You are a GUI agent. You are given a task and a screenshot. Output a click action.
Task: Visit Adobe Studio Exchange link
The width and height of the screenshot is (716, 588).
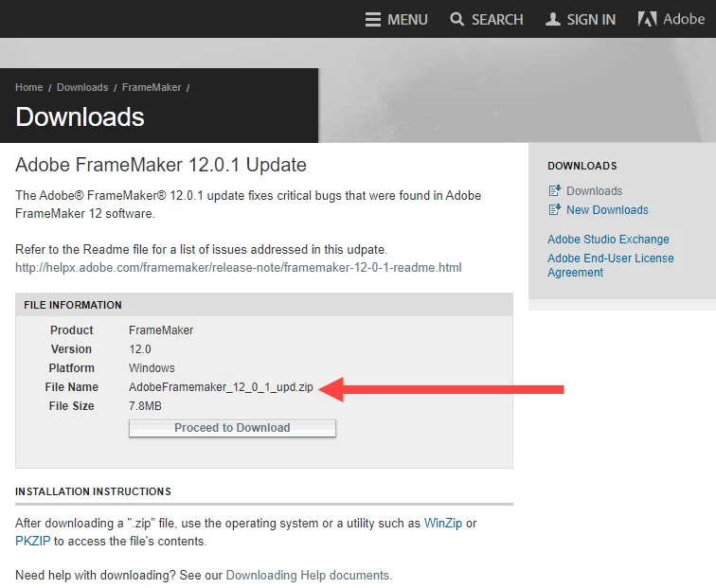[x=608, y=240]
